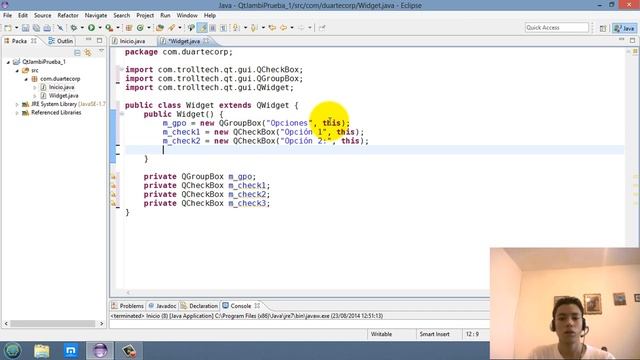Minimize the Package Explorer view
This screenshot has height=360, width=640.
[x=89, y=40]
